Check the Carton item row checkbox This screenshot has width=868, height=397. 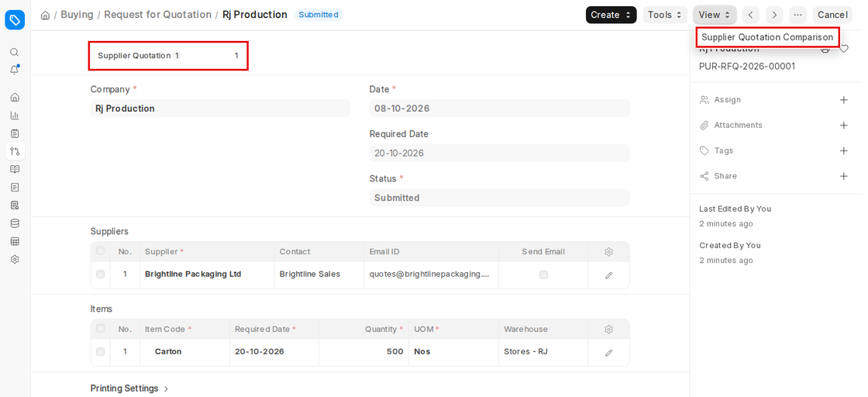tap(100, 351)
